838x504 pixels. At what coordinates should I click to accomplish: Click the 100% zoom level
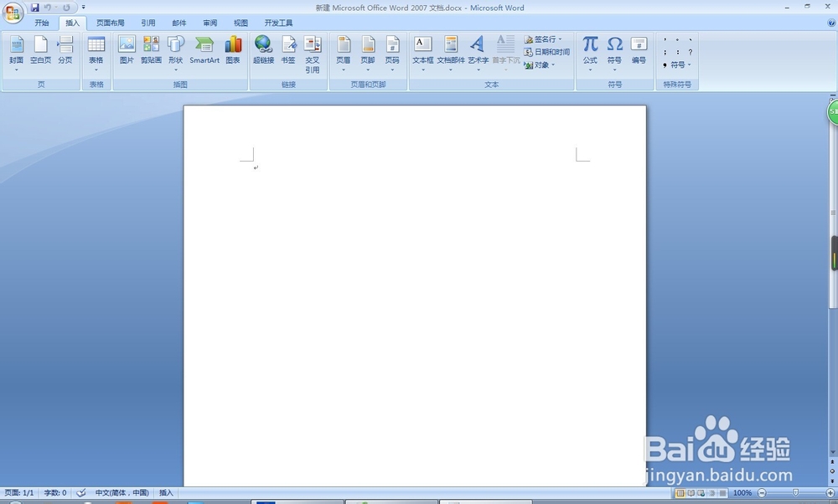click(x=742, y=493)
